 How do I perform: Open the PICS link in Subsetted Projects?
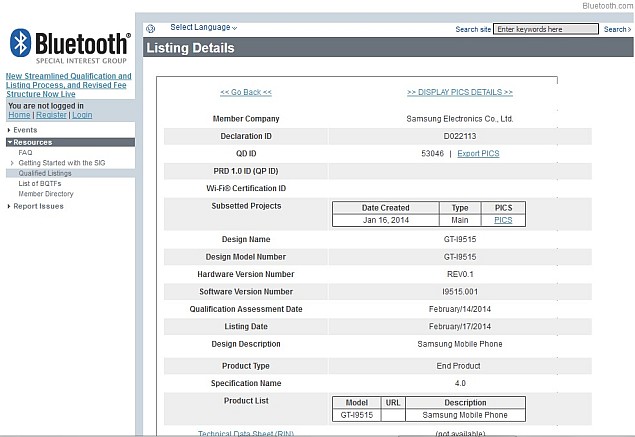(x=502, y=219)
